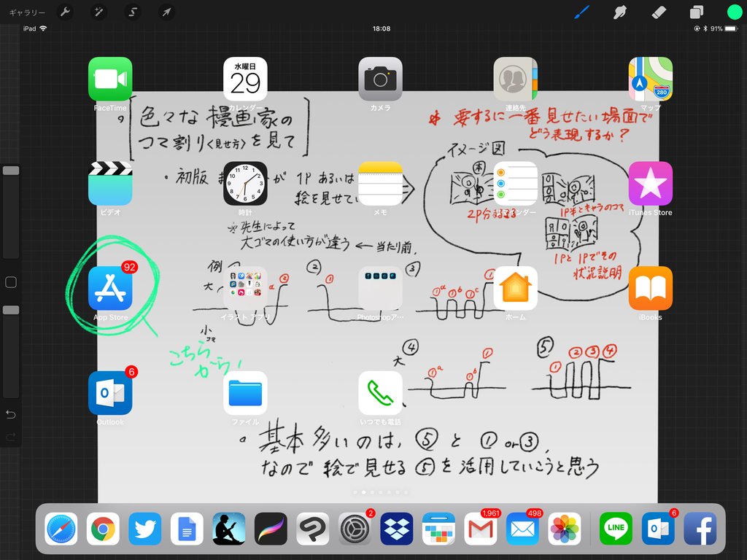Launch Facebook from the dock
The image size is (747, 560).
pyautogui.click(x=700, y=529)
